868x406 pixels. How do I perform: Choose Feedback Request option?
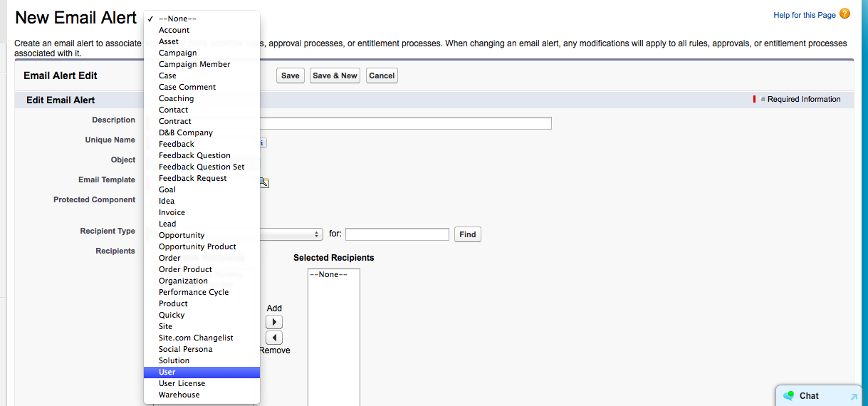pyautogui.click(x=202, y=178)
